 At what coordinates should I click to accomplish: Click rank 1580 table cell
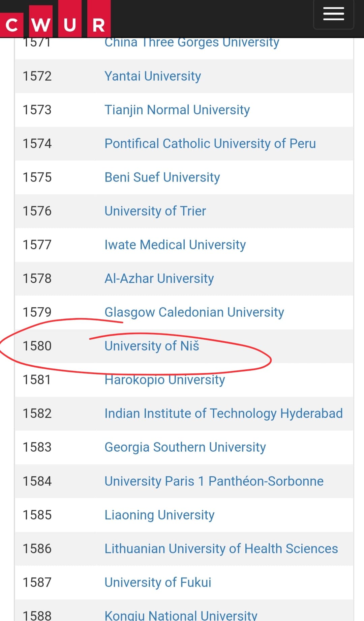click(37, 346)
